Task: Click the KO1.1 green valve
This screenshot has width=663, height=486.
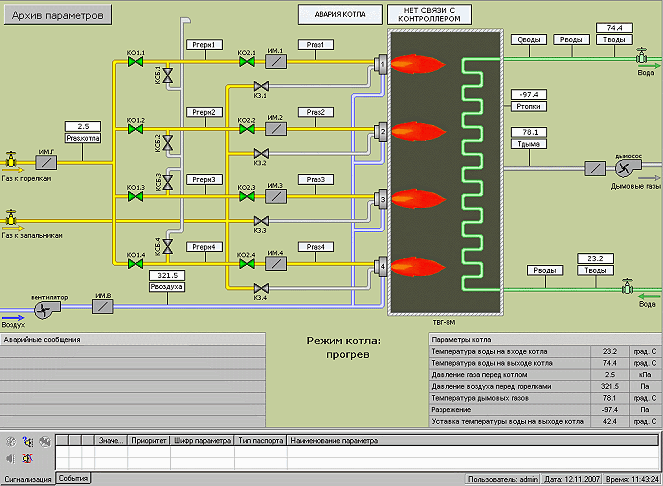Action: (x=135, y=62)
